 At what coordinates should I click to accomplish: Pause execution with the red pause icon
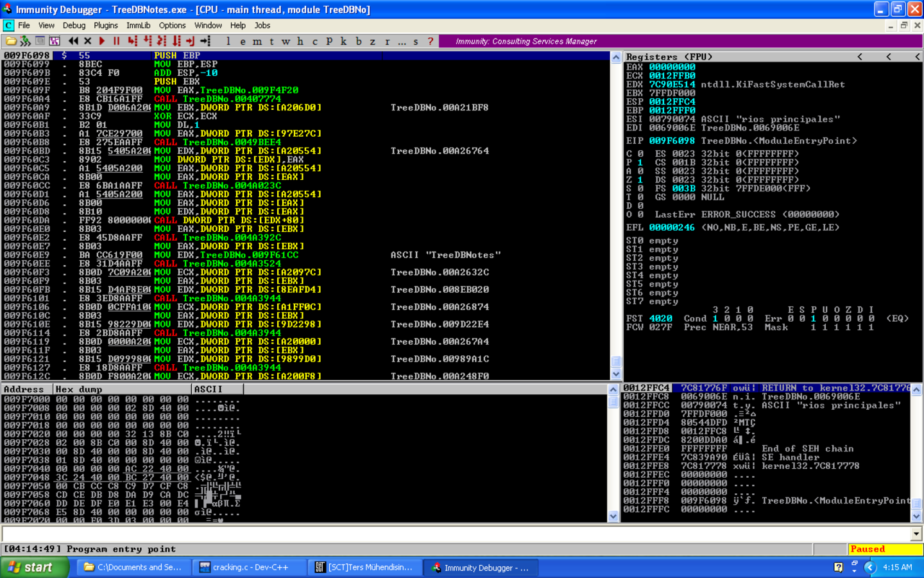(x=117, y=41)
